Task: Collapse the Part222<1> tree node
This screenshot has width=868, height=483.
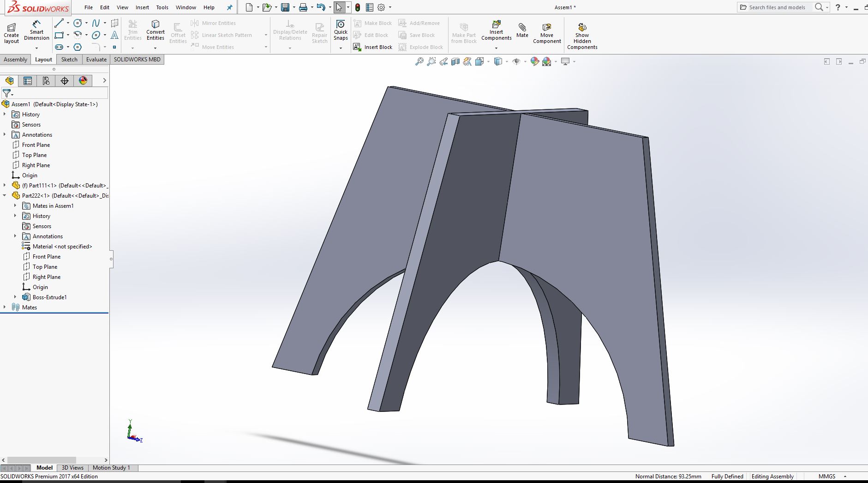Action: pos(5,196)
